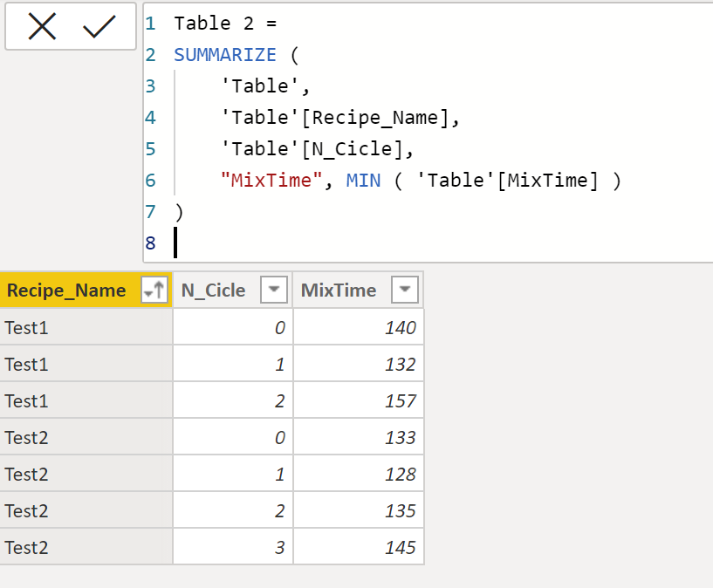Open the Recipe_Name column sort dropdown
The image size is (713, 588).
(154, 290)
